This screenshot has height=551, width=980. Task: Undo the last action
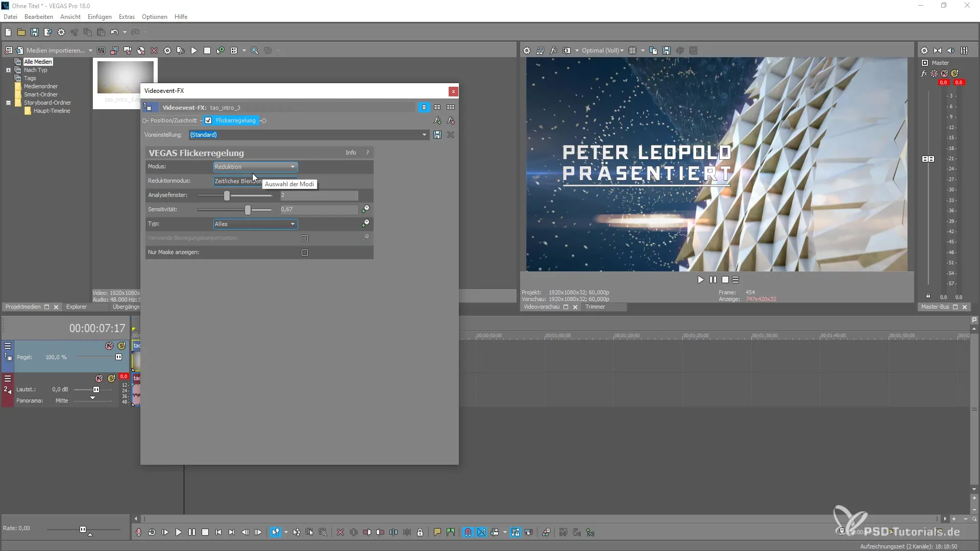coord(114,32)
